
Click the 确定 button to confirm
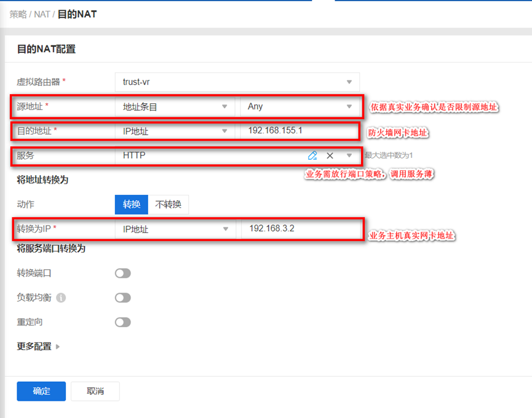[x=41, y=391]
